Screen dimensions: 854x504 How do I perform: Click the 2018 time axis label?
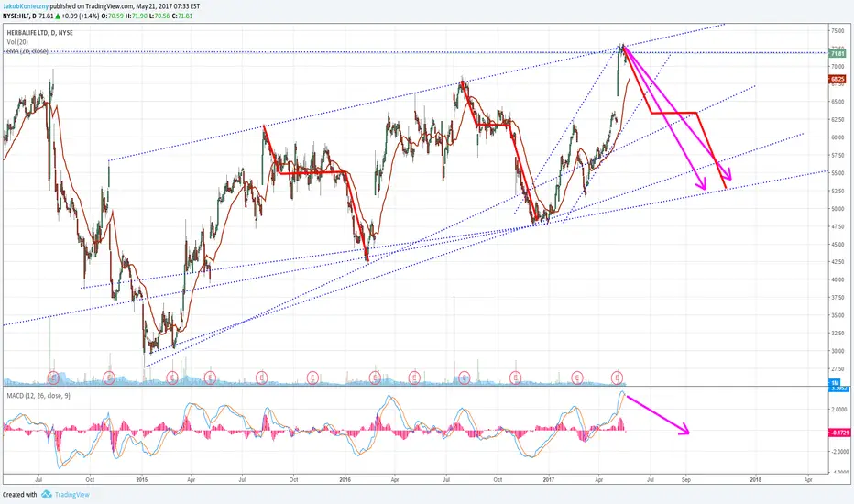pos(755,480)
